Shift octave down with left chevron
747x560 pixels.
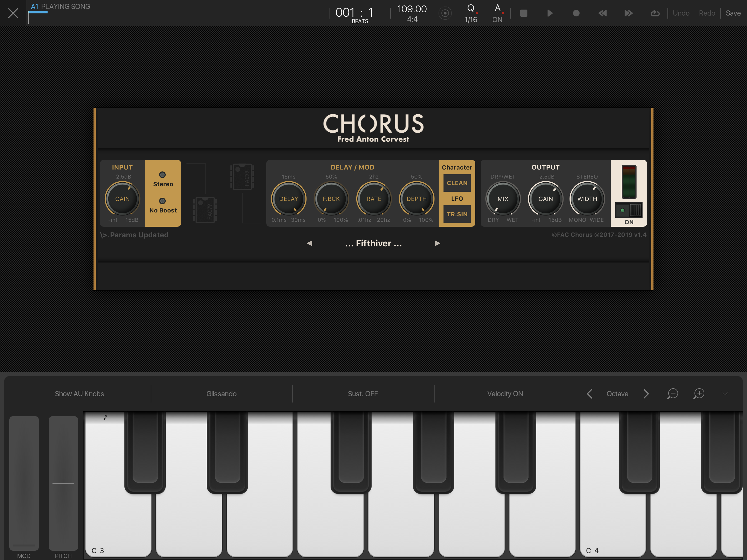click(590, 393)
